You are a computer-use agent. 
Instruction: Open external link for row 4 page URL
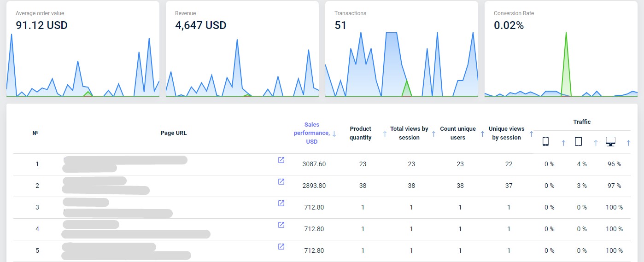tap(281, 225)
